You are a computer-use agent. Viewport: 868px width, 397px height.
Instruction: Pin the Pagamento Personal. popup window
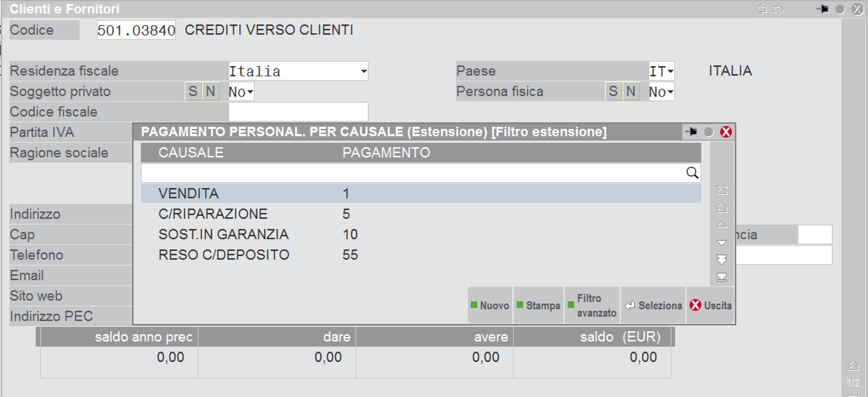tap(691, 132)
